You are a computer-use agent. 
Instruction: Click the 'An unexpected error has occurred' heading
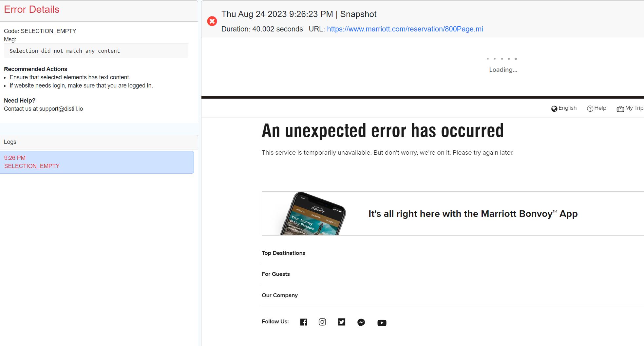383,131
